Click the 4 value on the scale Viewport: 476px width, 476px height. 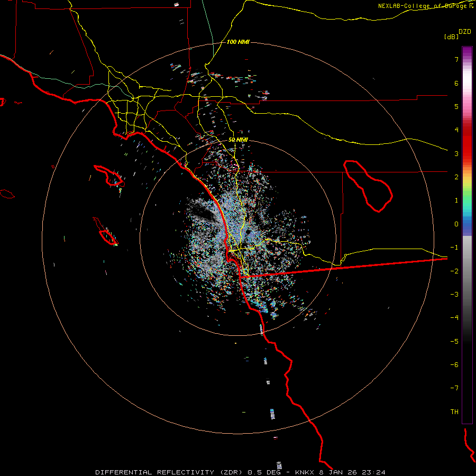click(x=456, y=130)
